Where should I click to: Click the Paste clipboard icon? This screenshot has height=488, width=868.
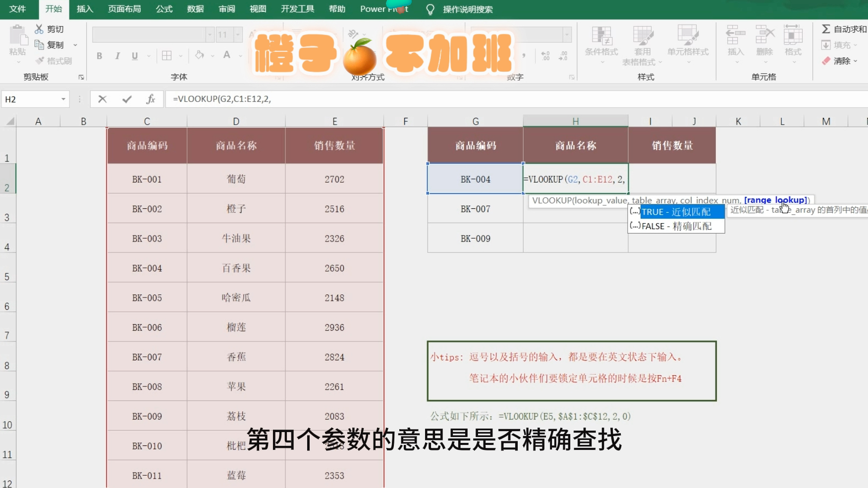(18, 36)
